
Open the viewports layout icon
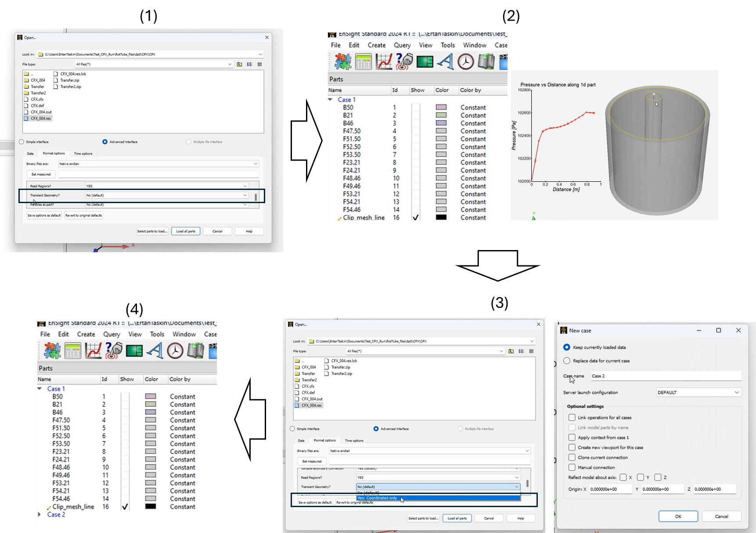[x=425, y=61]
